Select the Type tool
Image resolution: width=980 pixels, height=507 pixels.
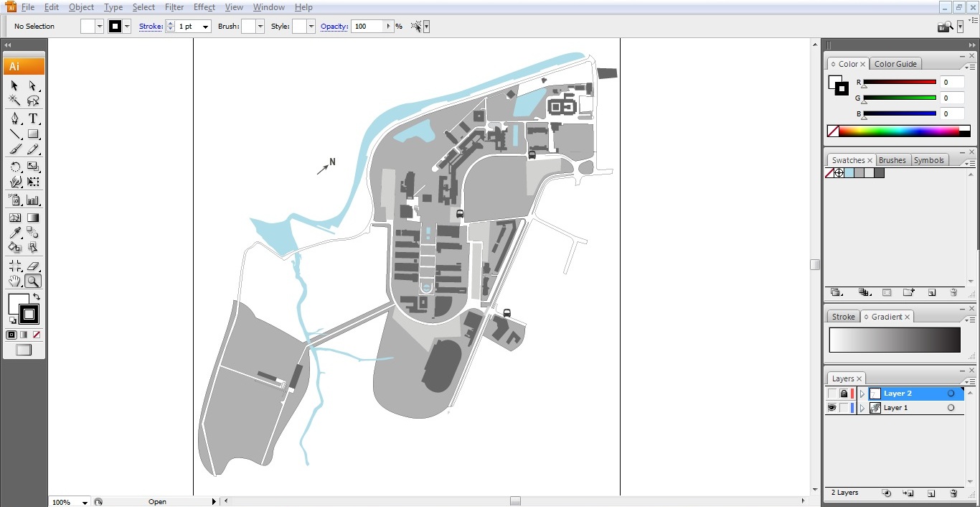[33, 118]
